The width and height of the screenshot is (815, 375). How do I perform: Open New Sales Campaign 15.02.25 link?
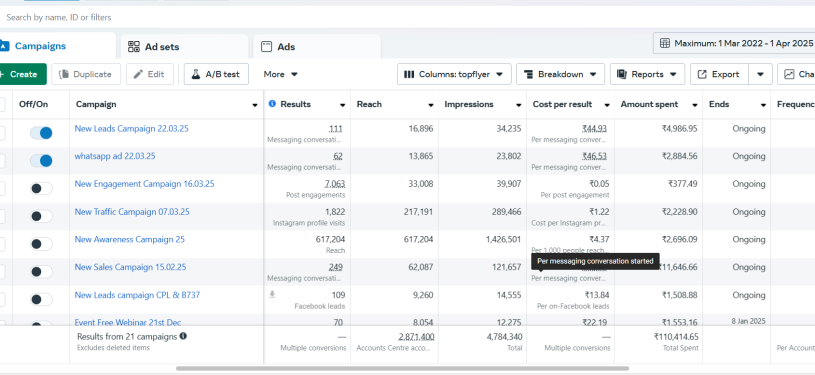(130, 267)
